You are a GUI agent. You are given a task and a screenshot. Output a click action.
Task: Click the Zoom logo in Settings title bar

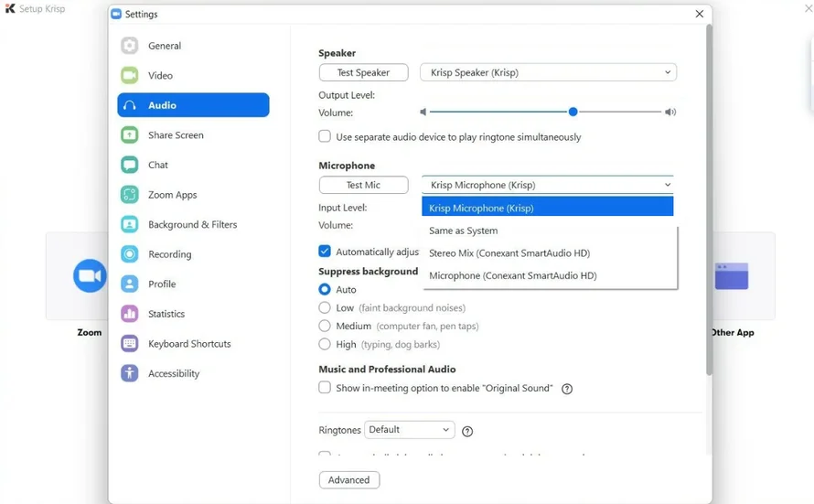pos(116,14)
